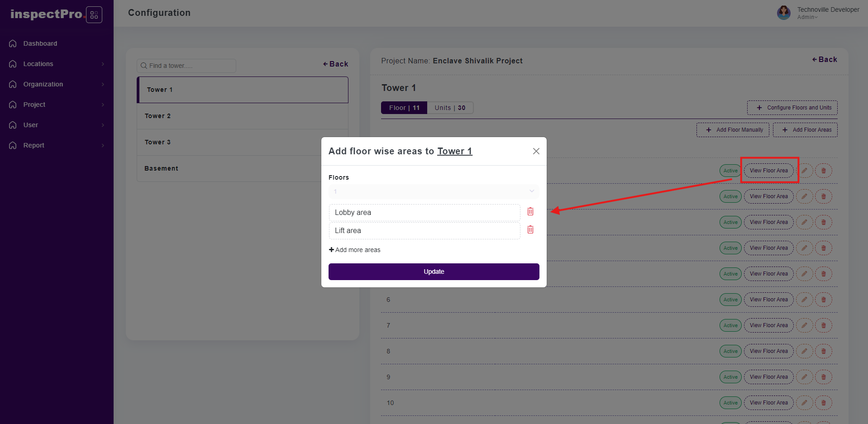Screen dimensions: 868x424
Task: Click the Lobby area text field
Action: [424, 213]
